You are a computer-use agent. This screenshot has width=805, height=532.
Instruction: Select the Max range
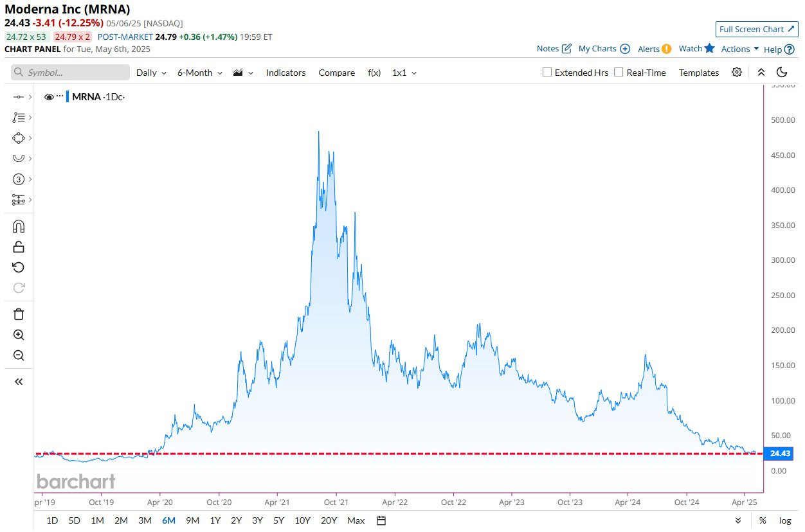(356, 520)
